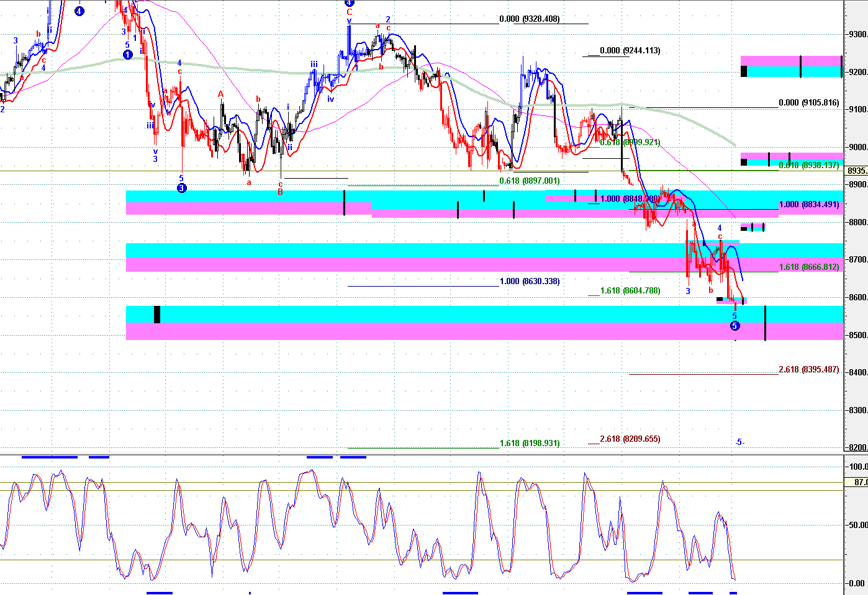Screen dimensions: 868x595
Task: Select the blue circled 5 wave marker
Action: click(735, 326)
